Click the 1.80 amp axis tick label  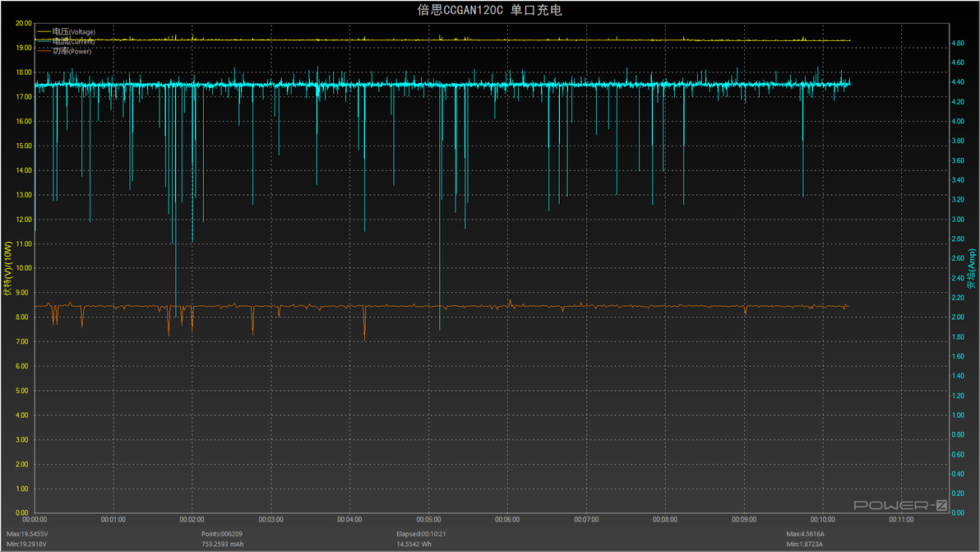(958, 337)
